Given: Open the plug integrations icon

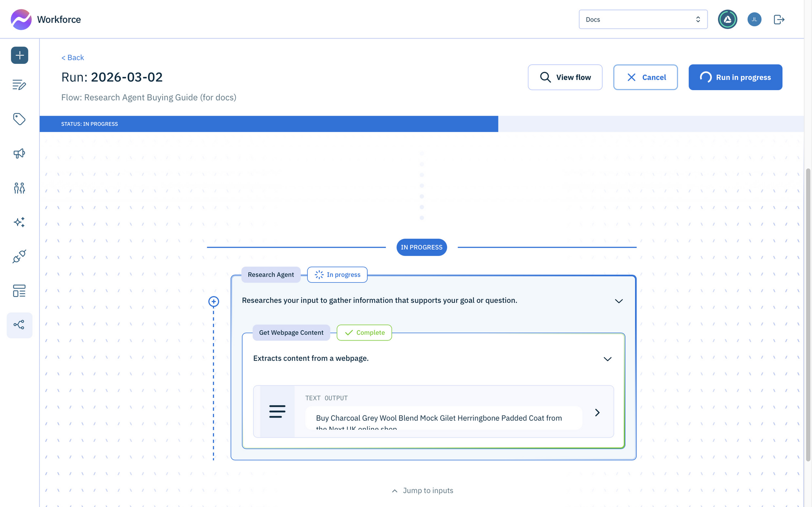Looking at the screenshot, I should 19,256.
